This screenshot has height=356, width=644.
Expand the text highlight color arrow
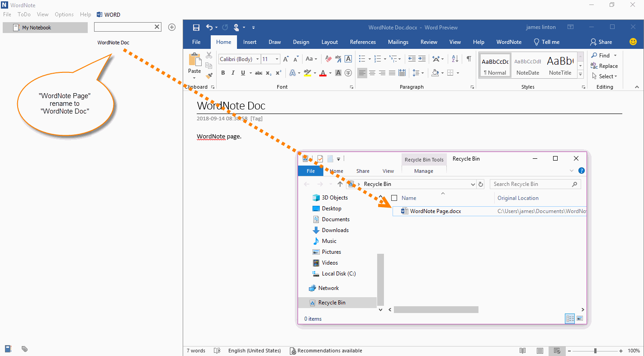(x=314, y=73)
